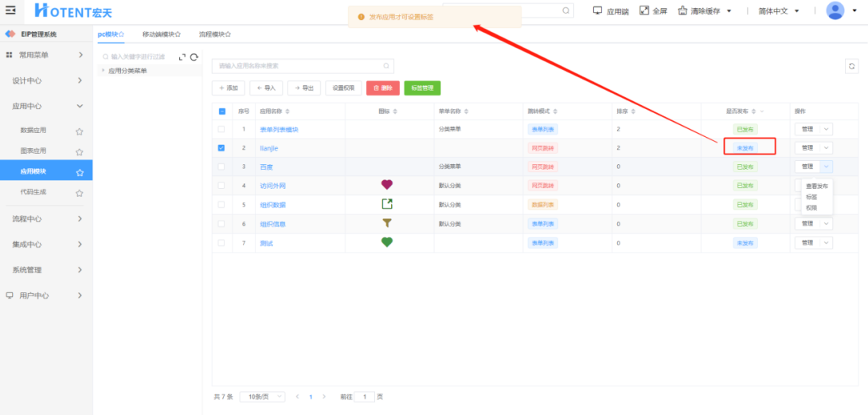This screenshot has width=868, height=415.
Task: Switch to the 移动端模块 tab
Action: [161, 34]
